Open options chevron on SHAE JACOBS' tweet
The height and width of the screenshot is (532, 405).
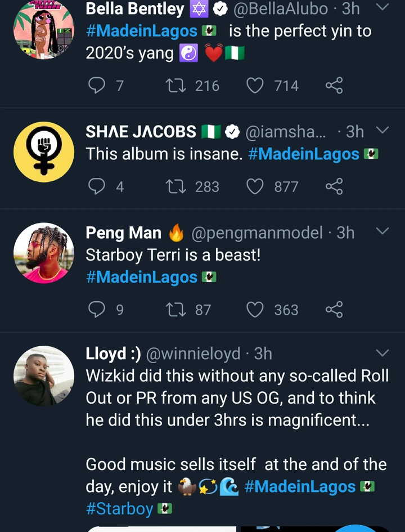pyautogui.click(x=382, y=131)
